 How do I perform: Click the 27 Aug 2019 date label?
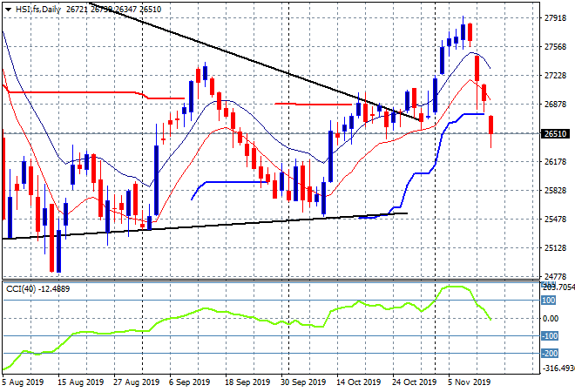(x=137, y=382)
